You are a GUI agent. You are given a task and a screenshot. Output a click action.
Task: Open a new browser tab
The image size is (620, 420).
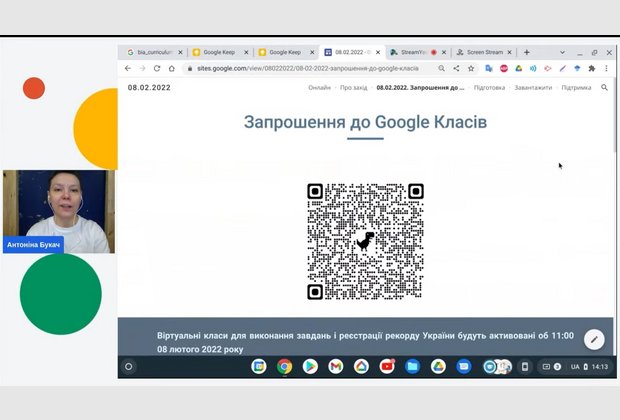[527, 52]
